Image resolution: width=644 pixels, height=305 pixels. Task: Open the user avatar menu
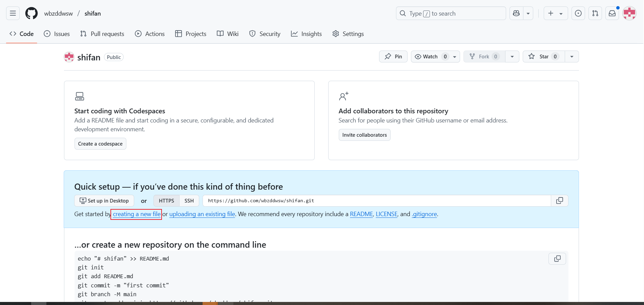point(629,13)
